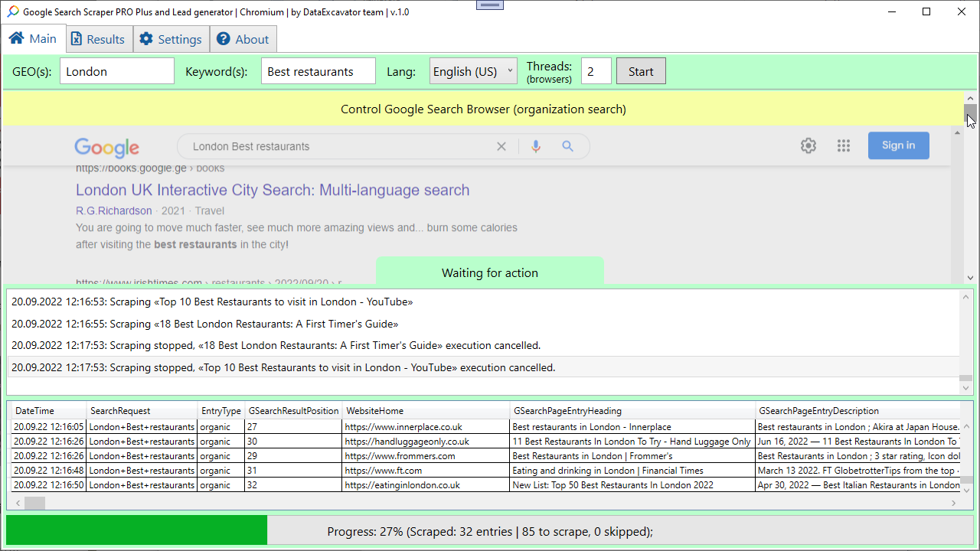Switch to the Settings tab

[171, 40]
